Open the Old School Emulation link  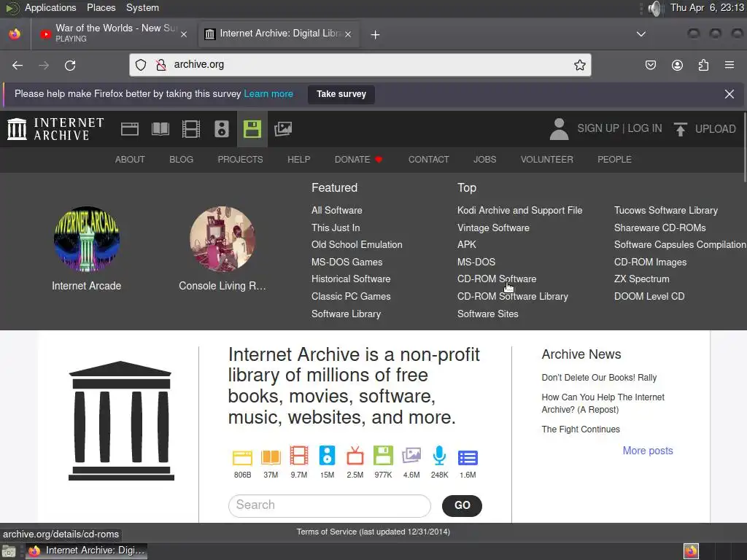pyautogui.click(x=357, y=245)
